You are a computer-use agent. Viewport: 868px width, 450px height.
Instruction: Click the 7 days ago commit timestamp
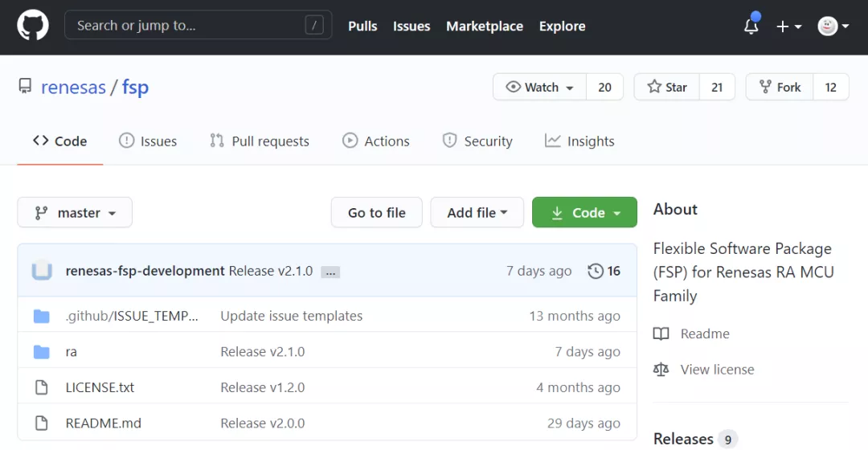(x=538, y=271)
